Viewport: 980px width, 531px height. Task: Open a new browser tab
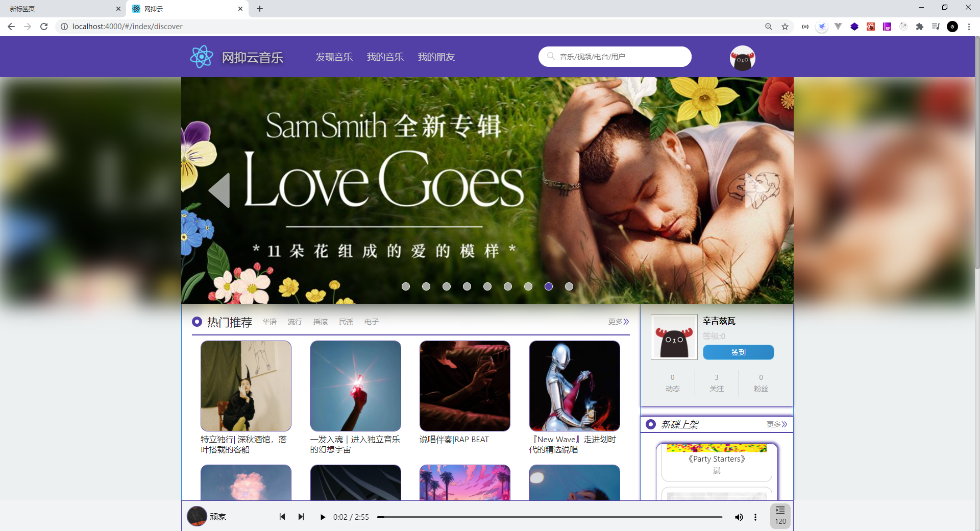pyautogui.click(x=260, y=9)
